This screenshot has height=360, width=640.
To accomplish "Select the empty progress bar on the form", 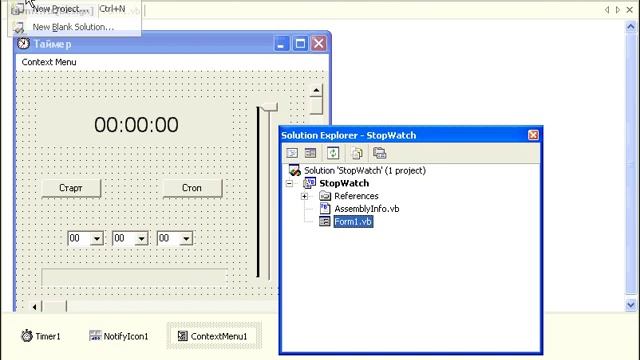I will tap(134, 277).
